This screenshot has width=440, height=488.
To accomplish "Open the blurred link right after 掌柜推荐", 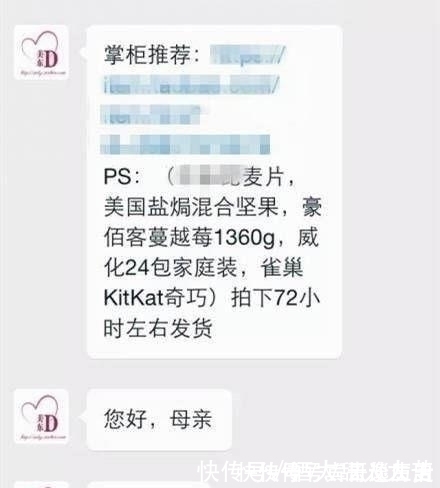I will tap(248, 55).
